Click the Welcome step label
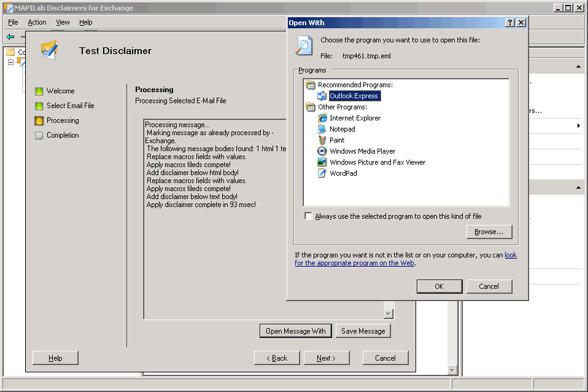 pos(60,91)
